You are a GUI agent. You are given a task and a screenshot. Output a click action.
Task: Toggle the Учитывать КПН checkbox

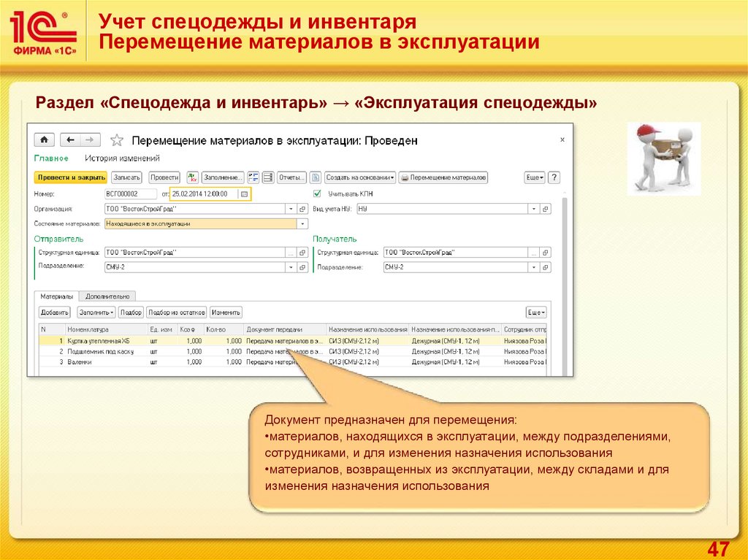pyautogui.click(x=317, y=193)
